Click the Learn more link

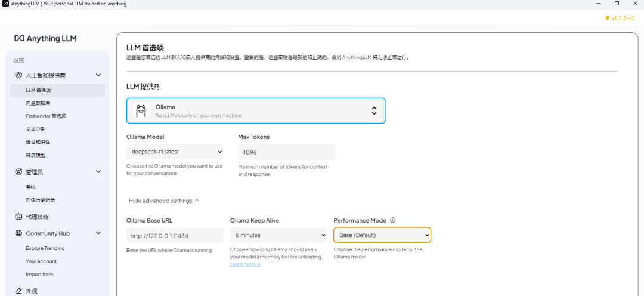click(x=245, y=264)
